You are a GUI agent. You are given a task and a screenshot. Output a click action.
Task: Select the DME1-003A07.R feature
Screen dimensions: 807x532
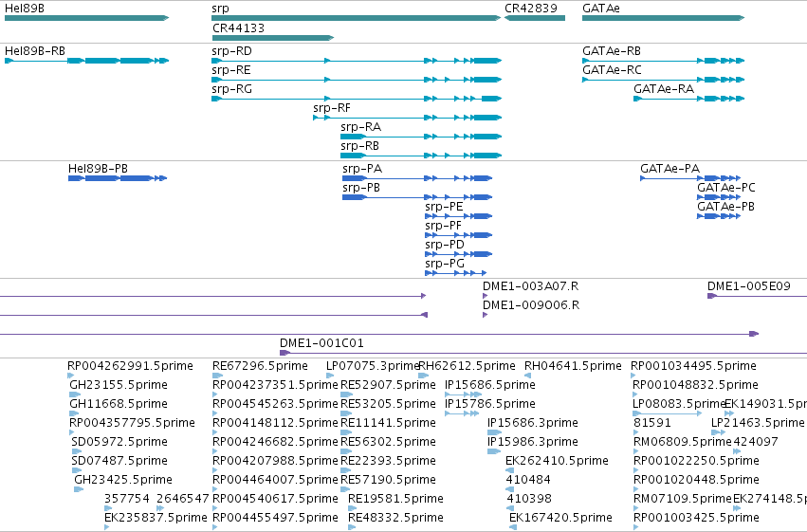click(x=485, y=296)
